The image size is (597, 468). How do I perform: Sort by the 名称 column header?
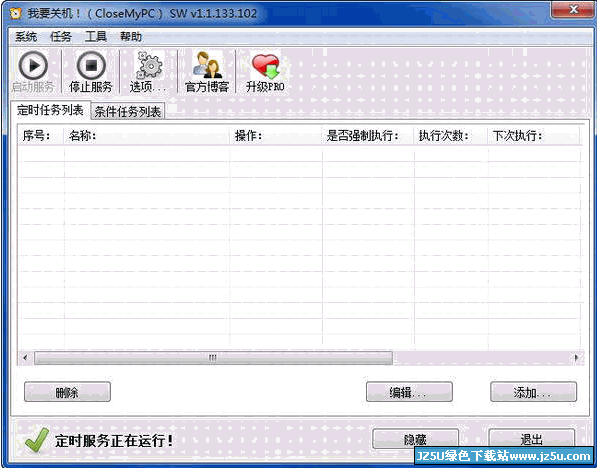(x=147, y=136)
